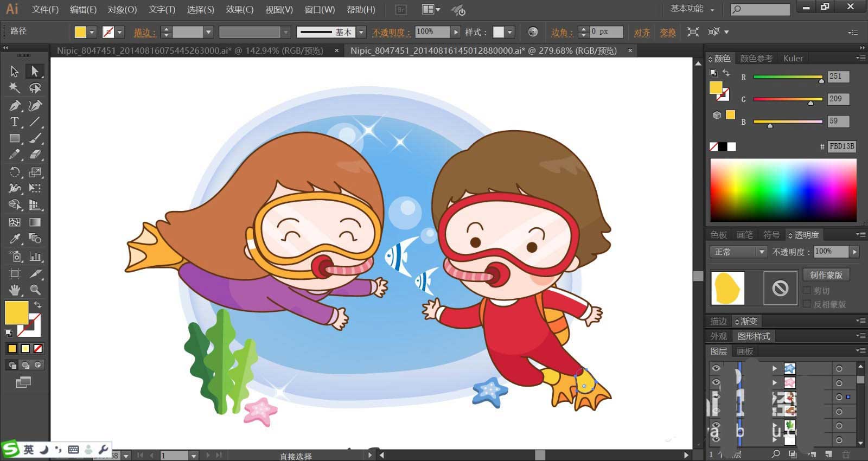
Task: Open the 效果(C) menu
Action: [x=240, y=10]
